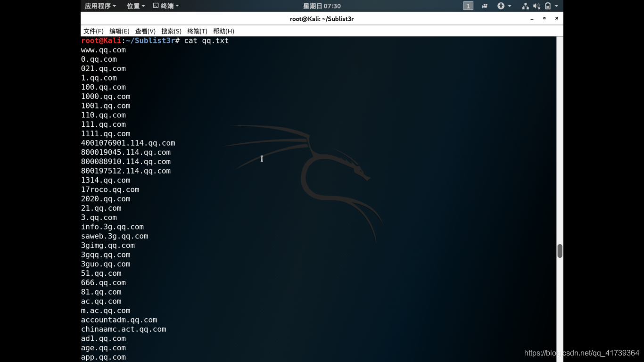Open the 编辑(E) menu

tap(119, 31)
